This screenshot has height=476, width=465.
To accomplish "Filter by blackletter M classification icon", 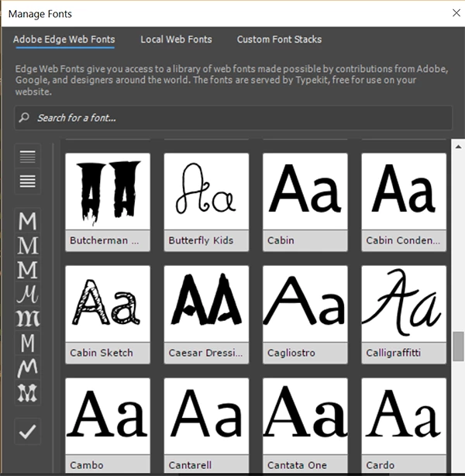I will [x=28, y=319].
